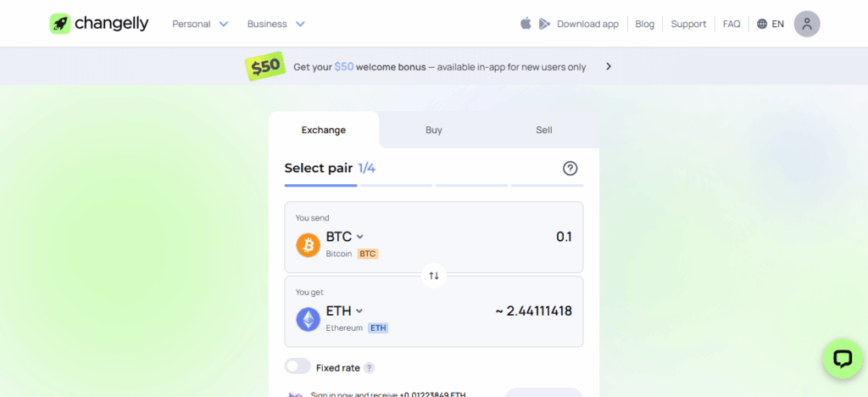This screenshot has width=868, height=397.
Task: Click the Apple App Store icon
Action: click(x=526, y=24)
